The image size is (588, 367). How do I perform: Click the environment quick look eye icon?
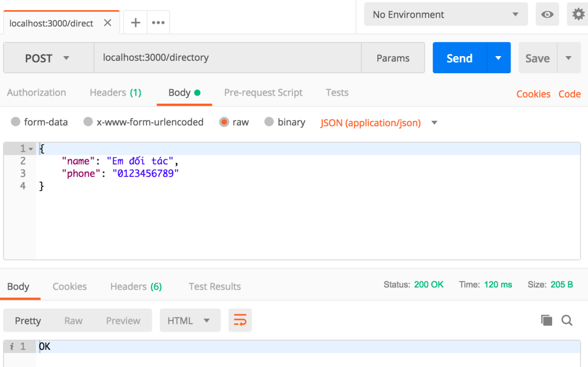547,14
